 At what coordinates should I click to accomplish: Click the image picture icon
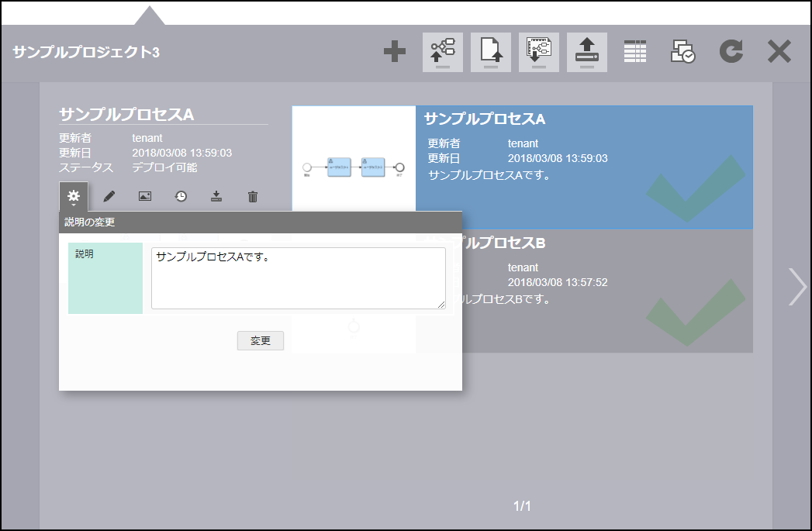tap(145, 196)
